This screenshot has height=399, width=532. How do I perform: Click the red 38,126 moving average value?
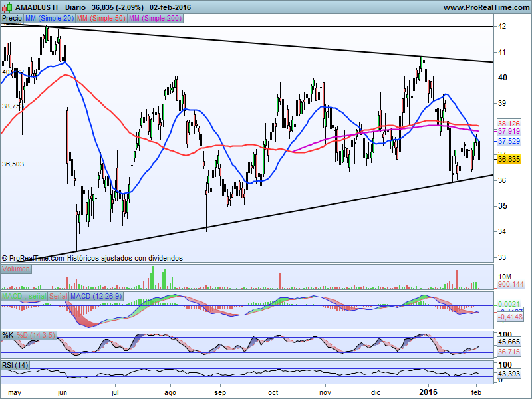tap(509, 124)
